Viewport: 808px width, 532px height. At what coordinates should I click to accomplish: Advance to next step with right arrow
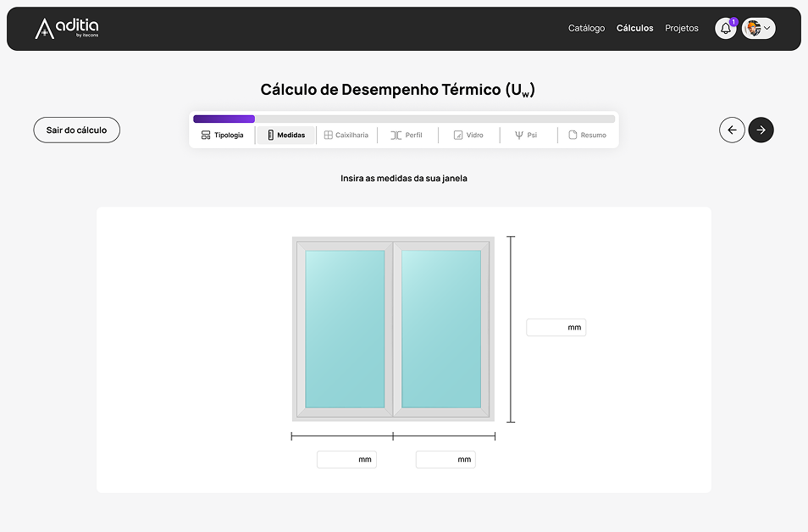761,130
